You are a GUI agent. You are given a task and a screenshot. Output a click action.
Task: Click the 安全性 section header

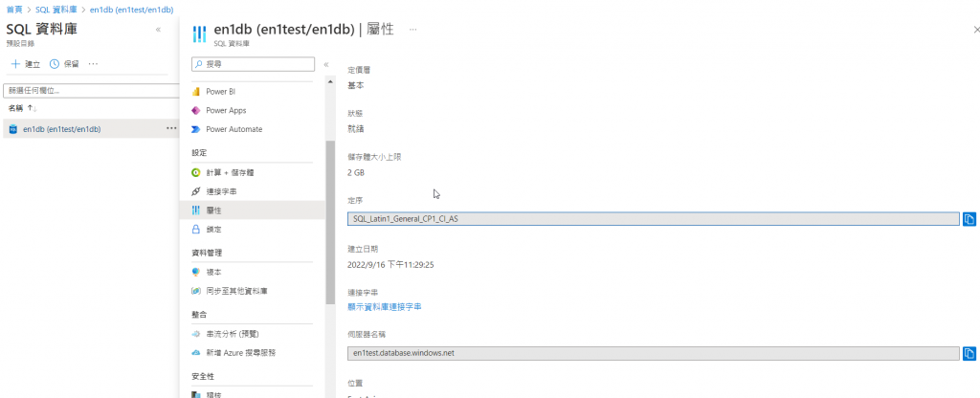click(x=203, y=376)
